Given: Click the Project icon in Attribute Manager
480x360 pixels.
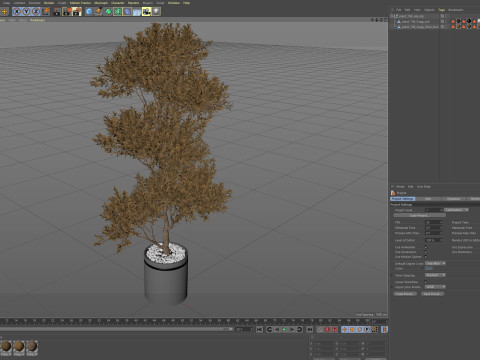Looking at the screenshot, I should [393, 193].
